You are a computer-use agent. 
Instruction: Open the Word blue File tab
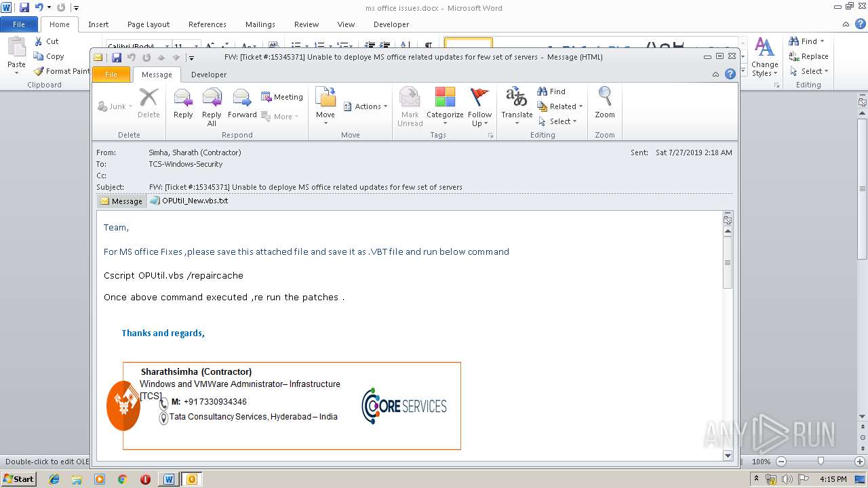coord(19,24)
